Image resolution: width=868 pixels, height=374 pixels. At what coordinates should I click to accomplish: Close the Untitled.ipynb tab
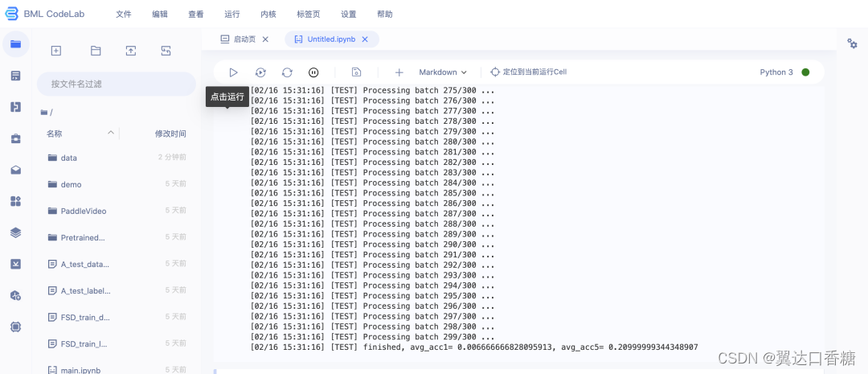[x=365, y=39]
